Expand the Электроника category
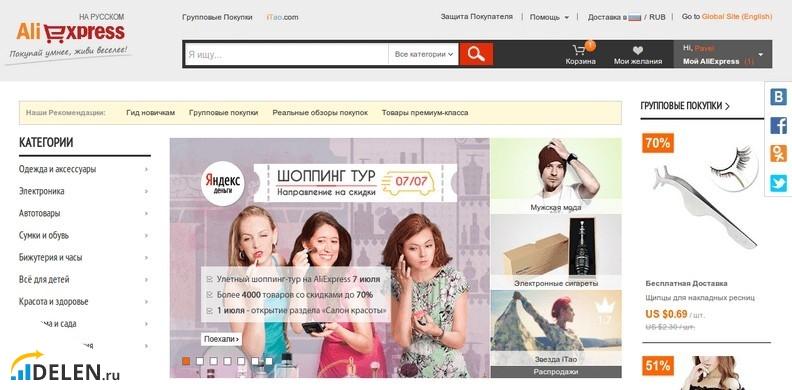 click(x=84, y=191)
